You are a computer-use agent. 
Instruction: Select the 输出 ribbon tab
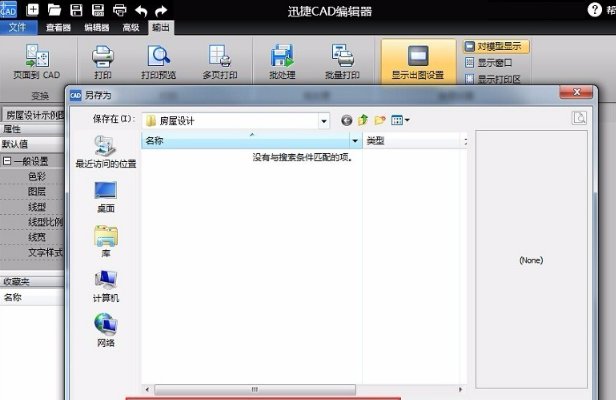pyautogui.click(x=161, y=28)
